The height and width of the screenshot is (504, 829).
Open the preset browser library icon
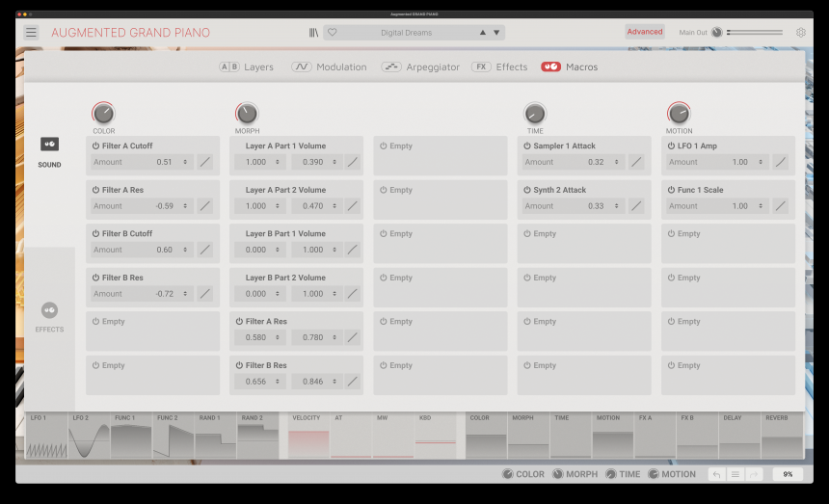313,33
